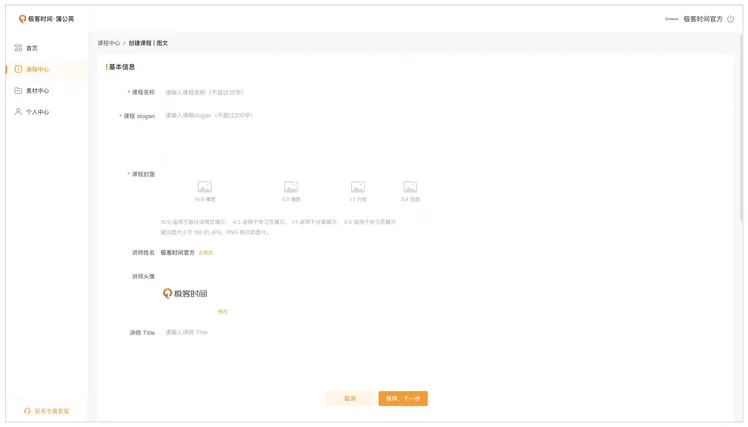Click the power logout icon at top right

coord(731,19)
